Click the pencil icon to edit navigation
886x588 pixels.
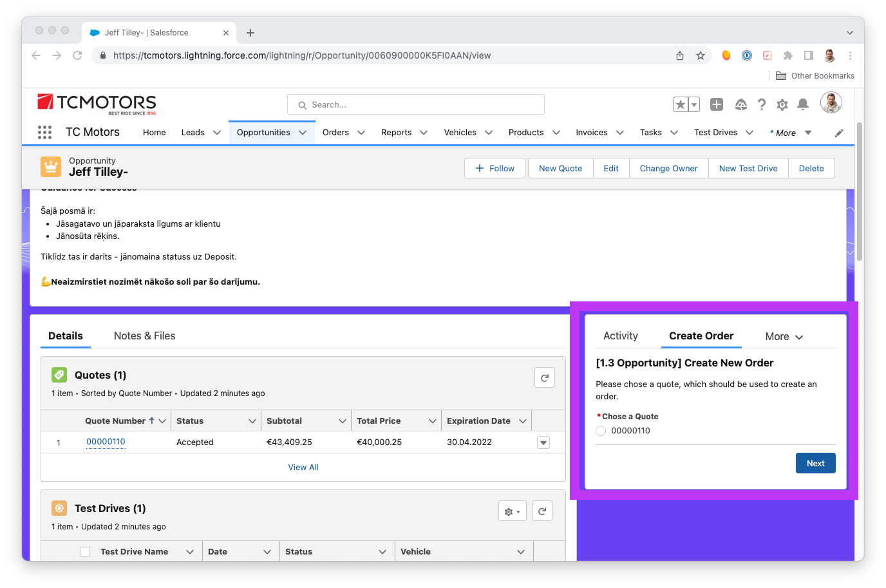[838, 133]
